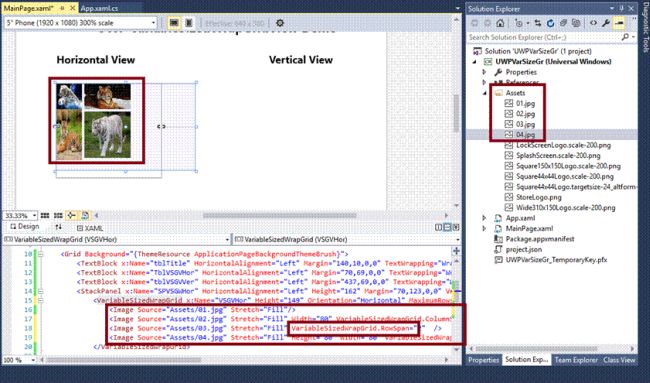Click Back arrow in Solution Explorer toolbar
Viewport: 650px width, 383px height.
click(475, 23)
